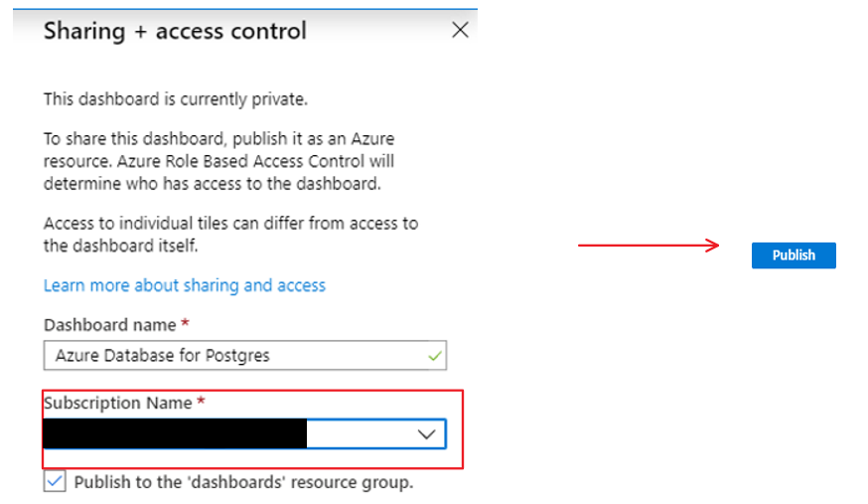Image resolution: width=868 pixels, height=504 pixels.
Task: Toggle the 'dashboards' resource group checkbox
Action: [x=56, y=482]
